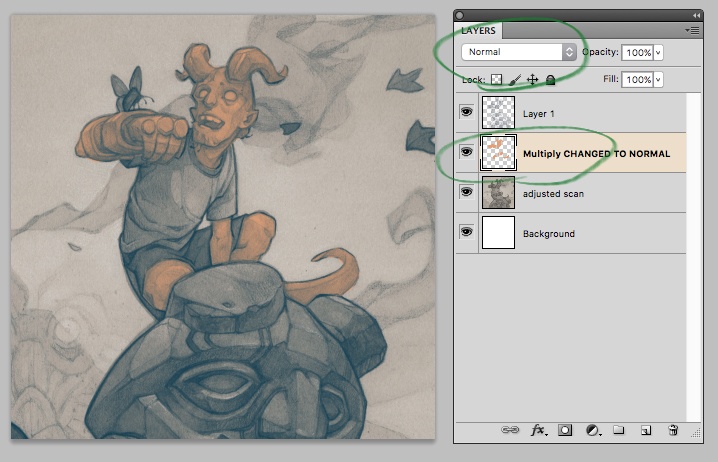Screen dimensions: 718x462
Task: Toggle lock transparent pixels icon
Action: (x=496, y=80)
